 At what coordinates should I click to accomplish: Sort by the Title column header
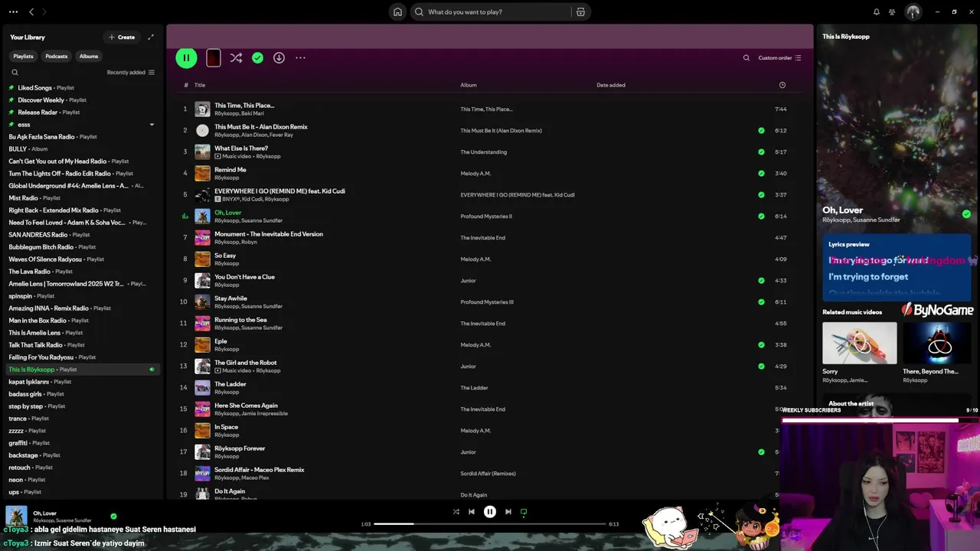[x=200, y=85]
